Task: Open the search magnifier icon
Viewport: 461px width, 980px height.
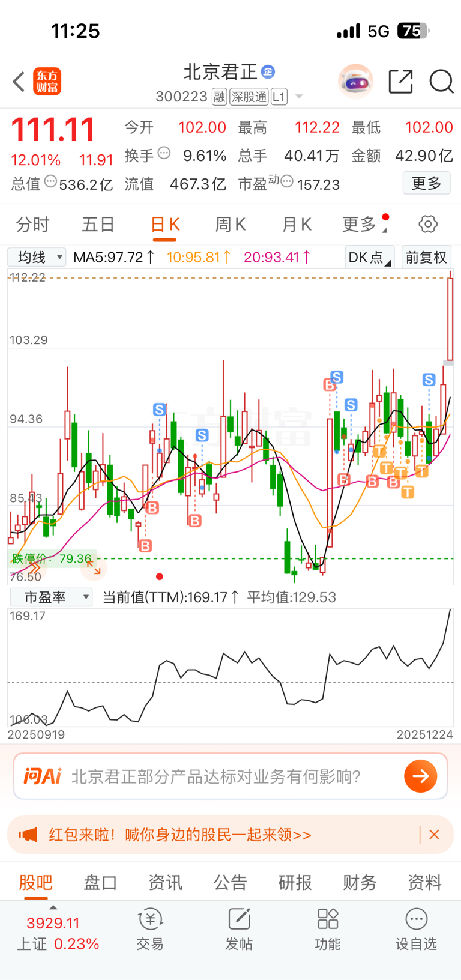Action: pos(441,81)
